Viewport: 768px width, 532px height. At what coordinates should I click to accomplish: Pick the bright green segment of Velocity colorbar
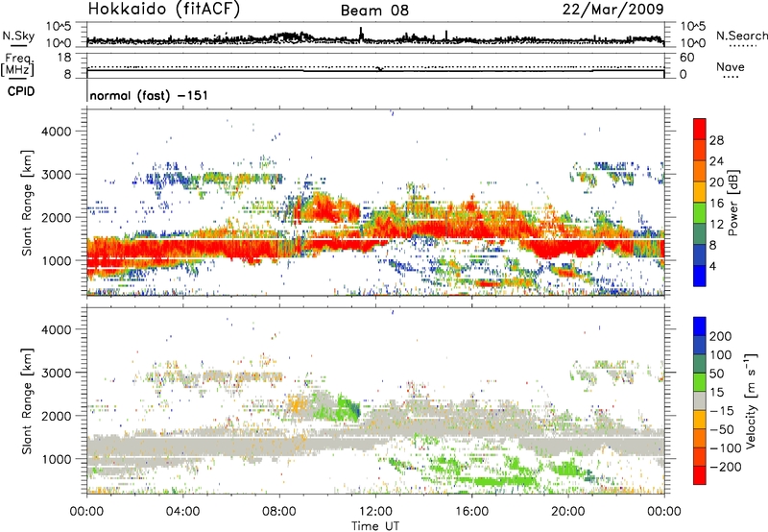coord(700,382)
